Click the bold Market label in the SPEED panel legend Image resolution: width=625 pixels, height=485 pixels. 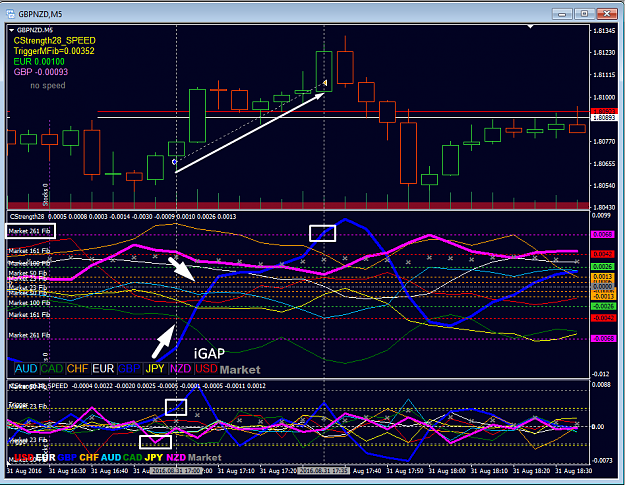click(x=204, y=458)
